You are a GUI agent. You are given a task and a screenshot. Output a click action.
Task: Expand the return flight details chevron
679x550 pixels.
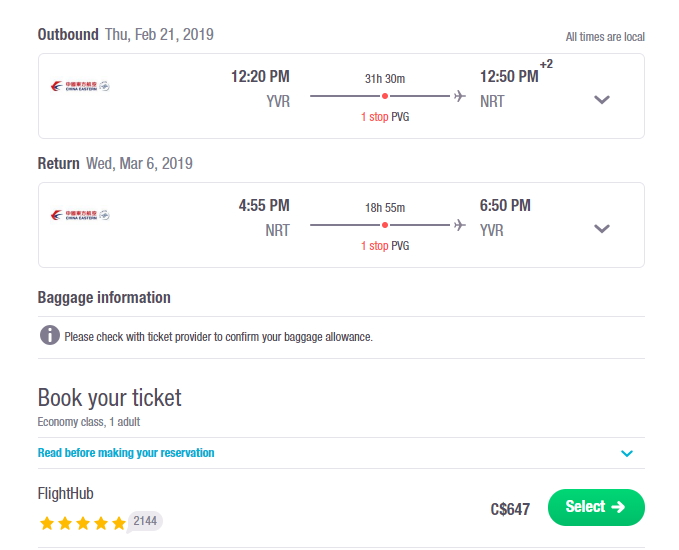[602, 229]
